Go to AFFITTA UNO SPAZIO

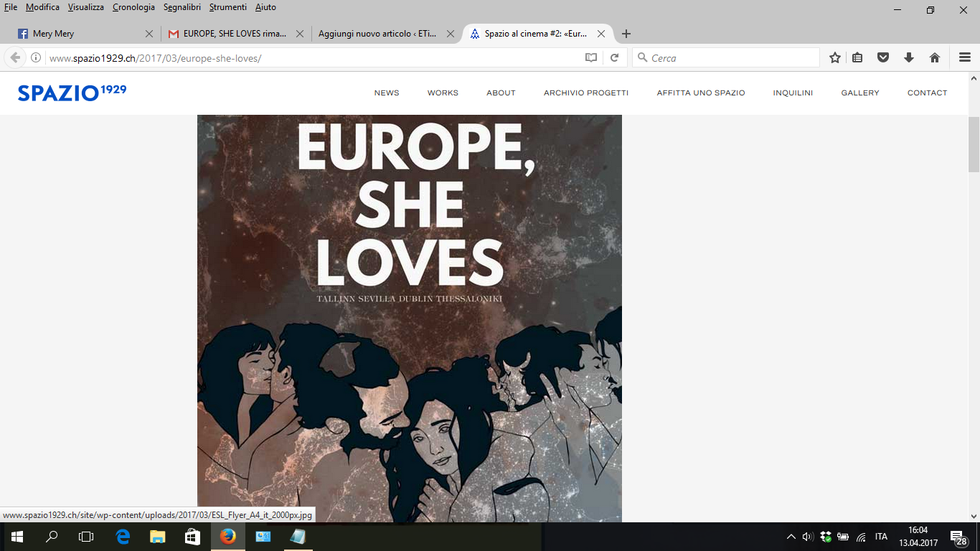tap(701, 93)
